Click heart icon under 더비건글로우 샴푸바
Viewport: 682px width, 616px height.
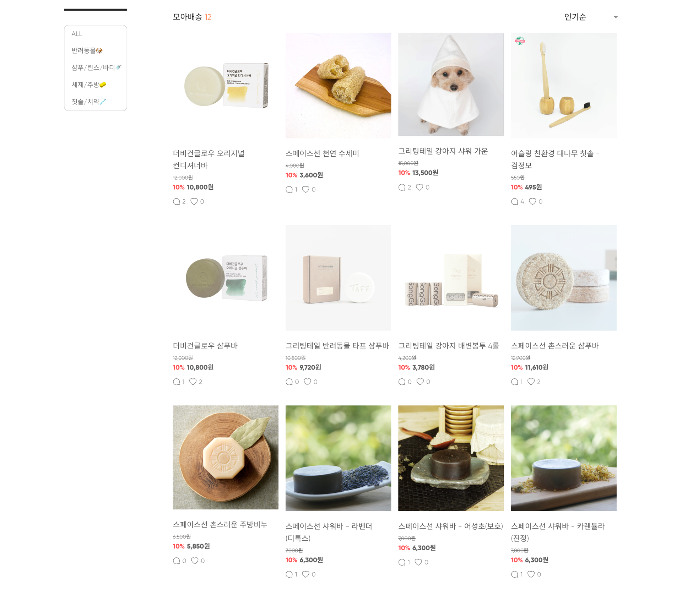[193, 382]
